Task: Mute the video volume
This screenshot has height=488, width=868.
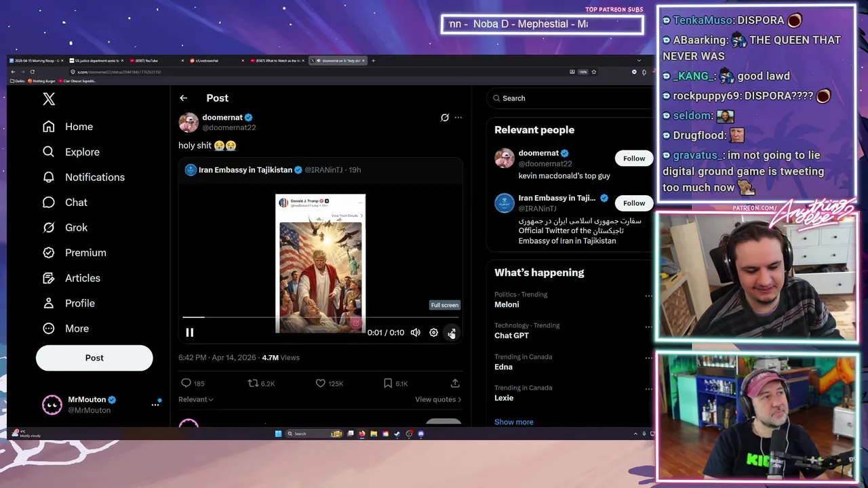Action: (x=415, y=333)
